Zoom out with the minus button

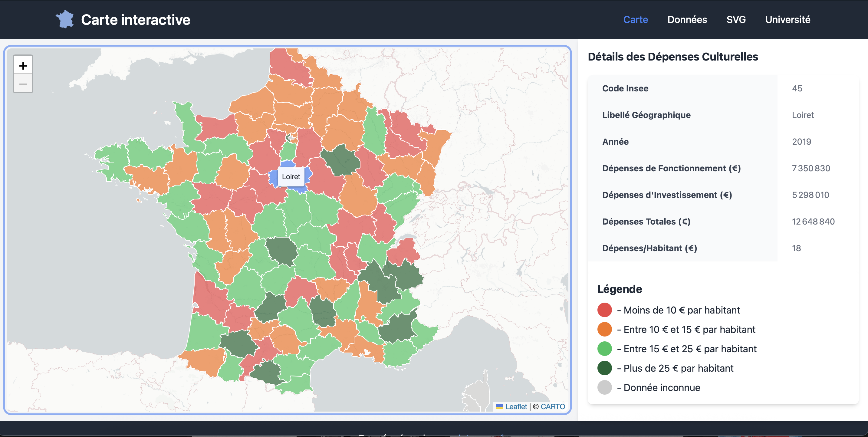coord(23,84)
